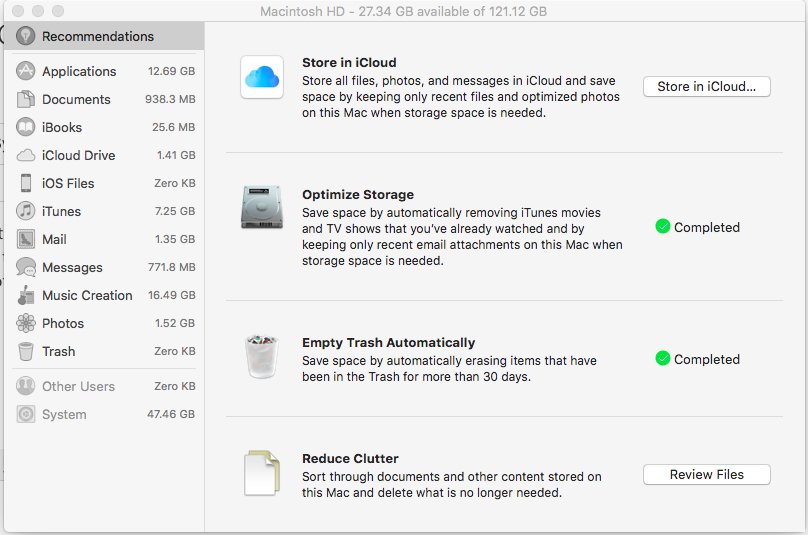Click the 16.49 GB Music Creation size
The image size is (808, 535).
(172, 295)
